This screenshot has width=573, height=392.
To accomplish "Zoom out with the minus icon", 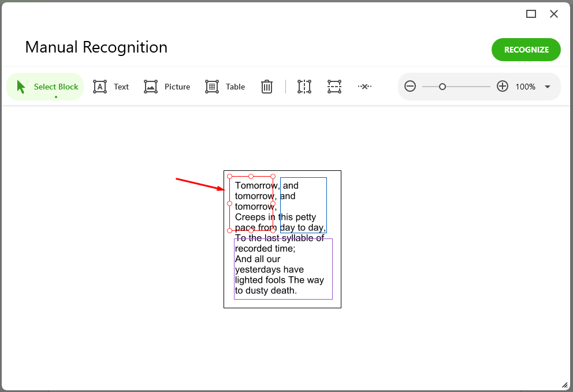I will pos(410,87).
